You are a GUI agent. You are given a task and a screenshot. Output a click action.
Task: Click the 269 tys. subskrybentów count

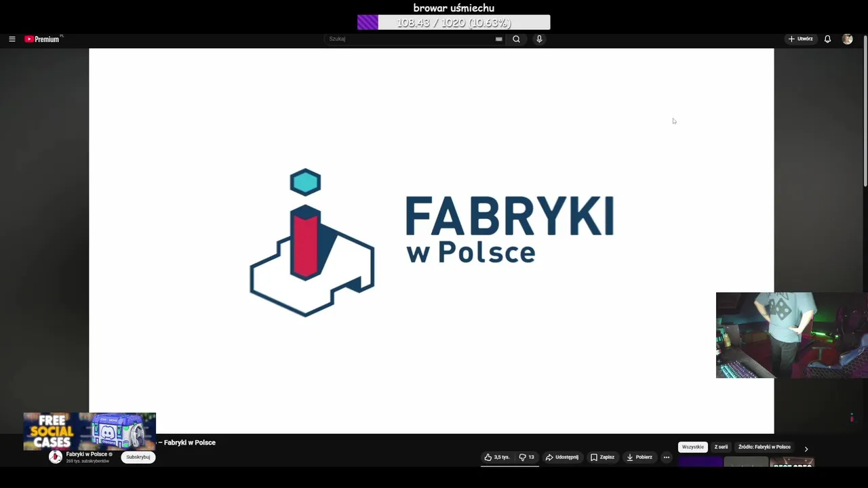87,462
